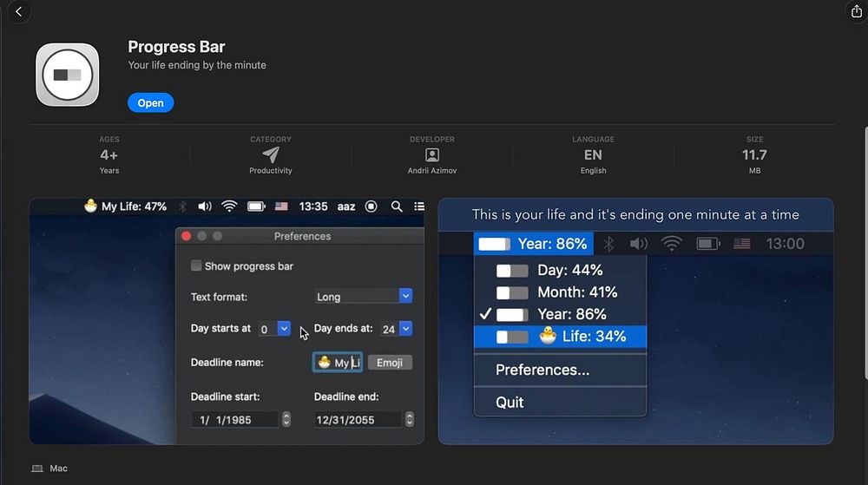Screen dimensions: 868x485
Task: Click the Deadline name text field
Action: coord(338,362)
